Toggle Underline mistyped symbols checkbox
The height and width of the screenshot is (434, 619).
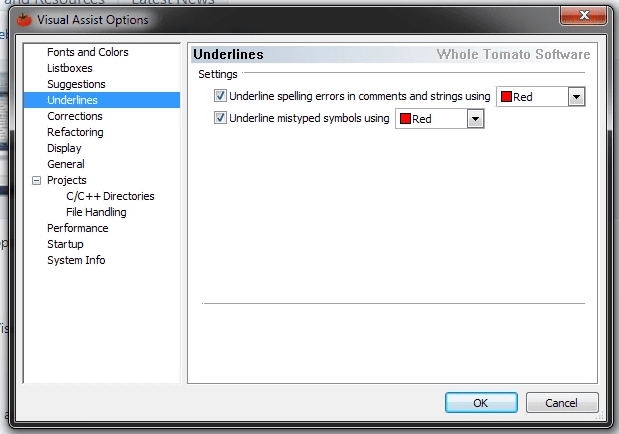click(220, 118)
